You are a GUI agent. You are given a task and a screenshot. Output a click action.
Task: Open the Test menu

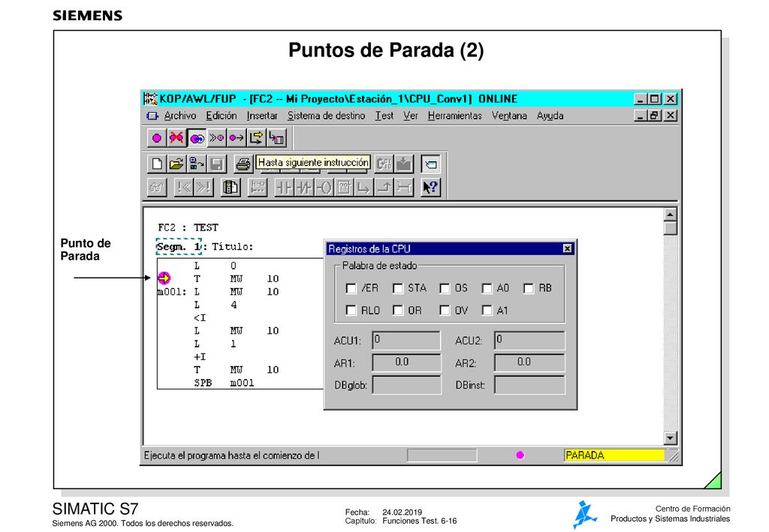384,116
